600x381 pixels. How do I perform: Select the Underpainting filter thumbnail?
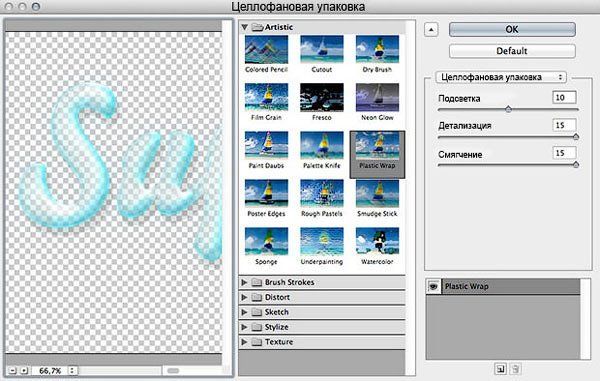(322, 241)
